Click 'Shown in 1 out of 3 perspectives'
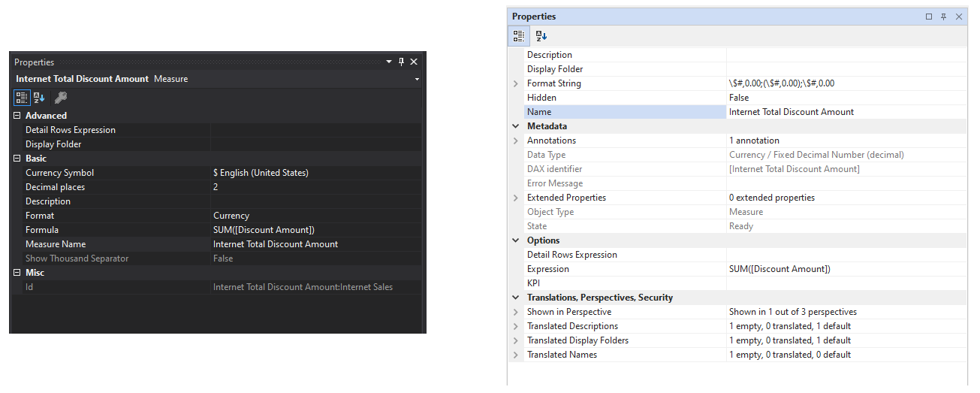 [x=793, y=312]
